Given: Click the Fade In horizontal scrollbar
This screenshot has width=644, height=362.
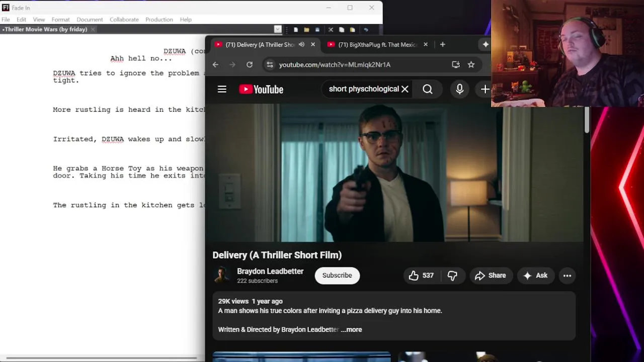Looking at the screenshot, I should pos(101,358).
